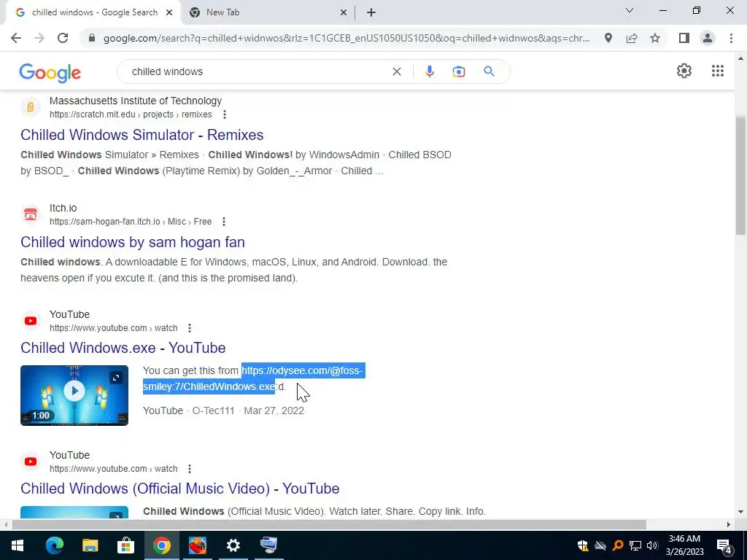Go back to the previous page
The image size is (747, 560).
[x=16, y=38]
